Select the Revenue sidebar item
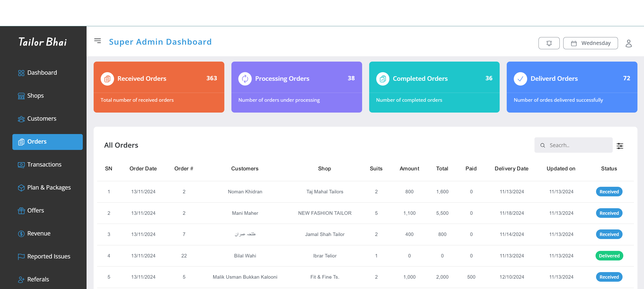Image resolution: width=644 pixels, height=289 pixels. click(39, 233)
